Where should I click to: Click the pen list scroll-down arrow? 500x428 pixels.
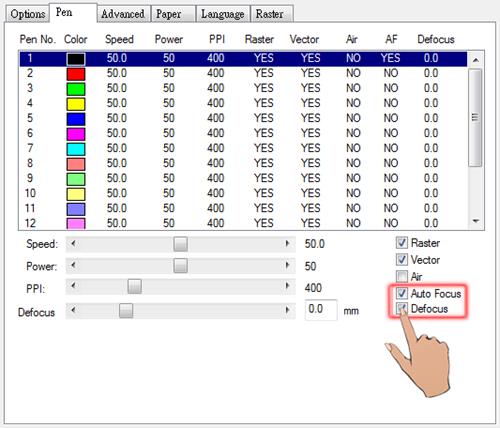click(476, 221)
